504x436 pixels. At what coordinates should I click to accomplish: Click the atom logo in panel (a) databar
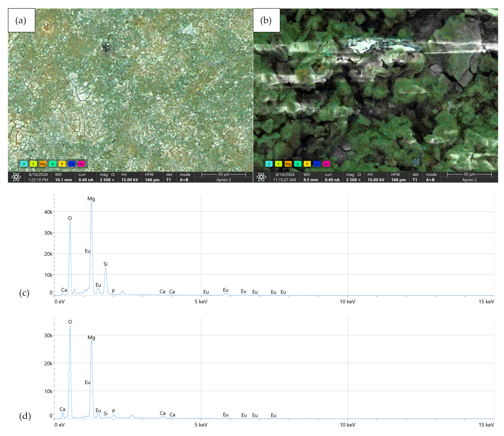(x=16, y=177)
